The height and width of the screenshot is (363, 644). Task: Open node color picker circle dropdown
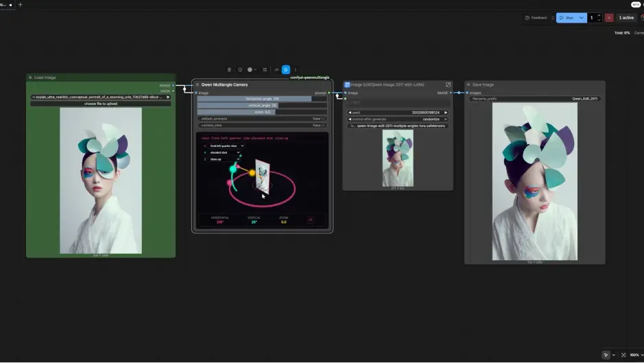click(x=252, y=70)
